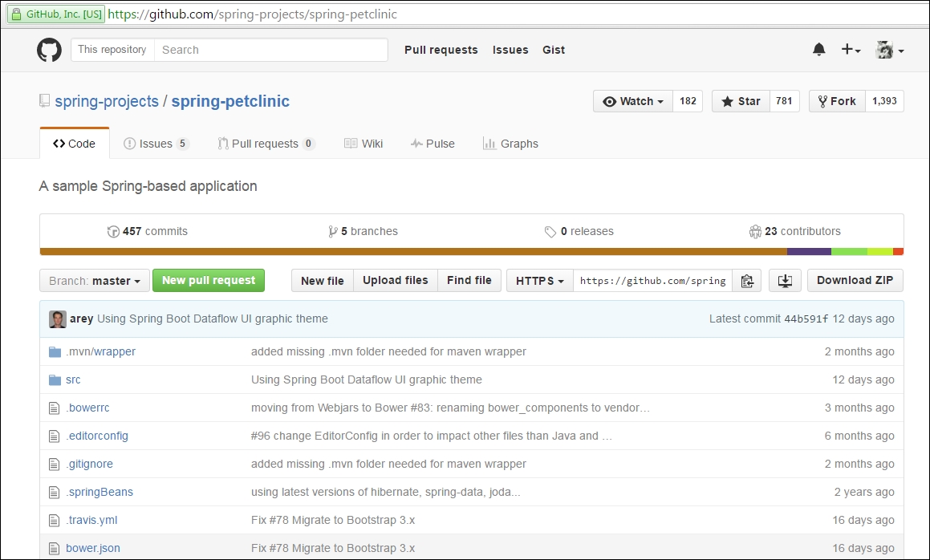The height and width of the screenshot is (560, 930).
Task: Click the releases tag icon
Action: 550,231
